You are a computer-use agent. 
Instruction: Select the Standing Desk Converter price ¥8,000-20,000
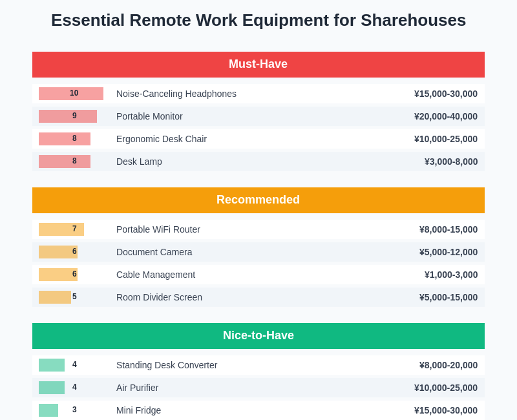coord(448,365)
